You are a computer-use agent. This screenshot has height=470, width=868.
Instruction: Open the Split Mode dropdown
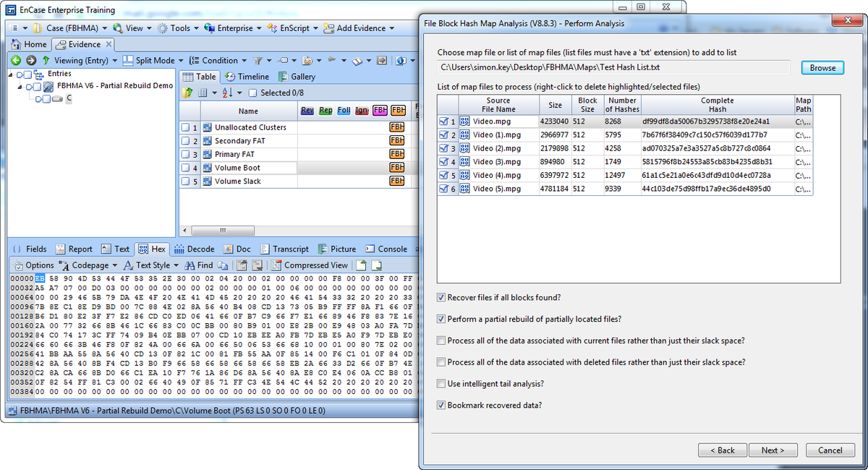click(x=153, y=60)
